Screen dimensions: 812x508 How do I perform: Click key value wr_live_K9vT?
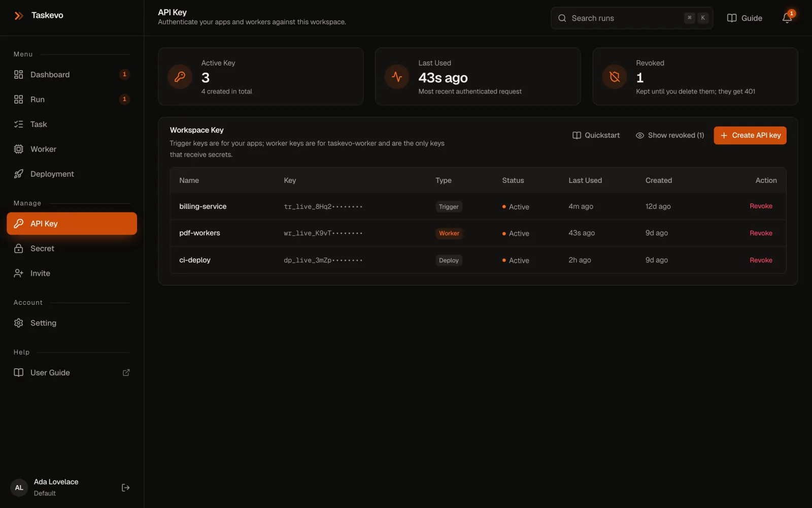click(x=323, y=233)
